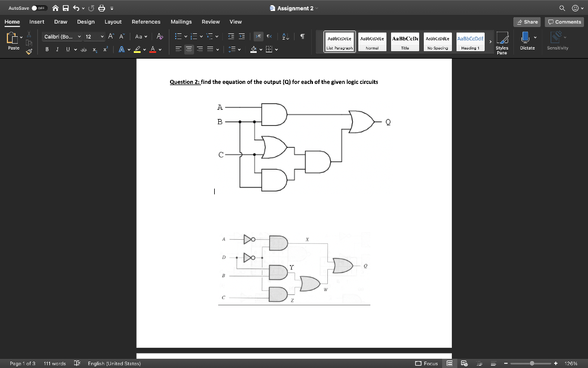Switch to the Mailings tab
Screen dimensions: 588x368
[181, 22]
